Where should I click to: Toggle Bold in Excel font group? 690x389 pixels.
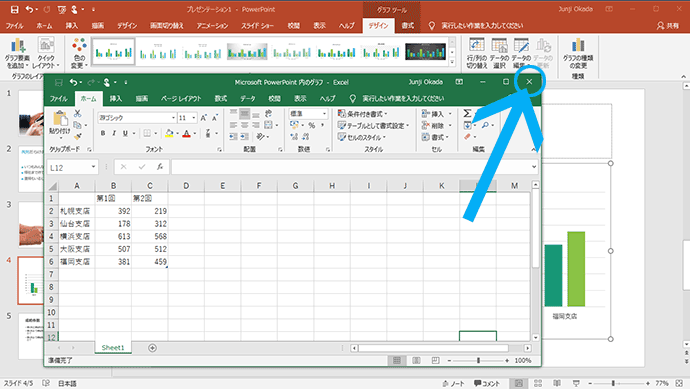[103, 133]
